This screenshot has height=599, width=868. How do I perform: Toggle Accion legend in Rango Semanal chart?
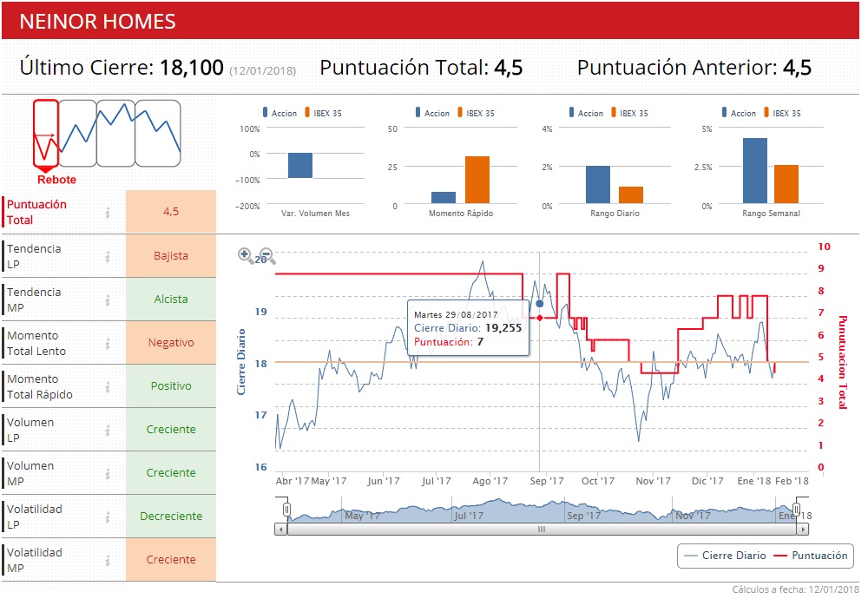pos(739,113)
